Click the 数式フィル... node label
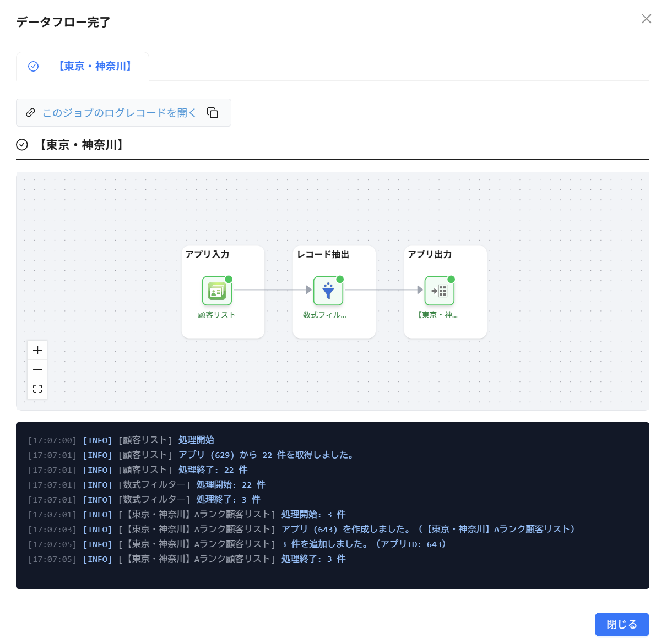Image resolution: width=661 pixels, height=644 pixels. [324, 315]
